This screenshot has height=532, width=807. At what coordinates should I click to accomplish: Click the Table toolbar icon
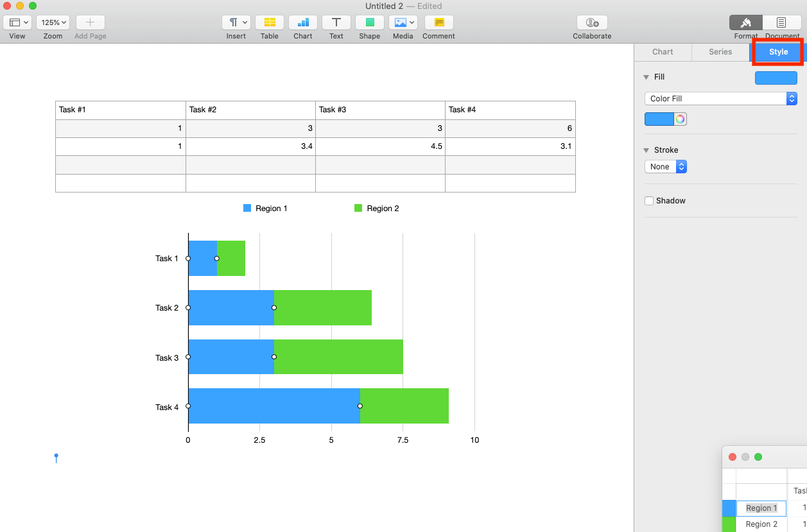click(x=270, y=22)
